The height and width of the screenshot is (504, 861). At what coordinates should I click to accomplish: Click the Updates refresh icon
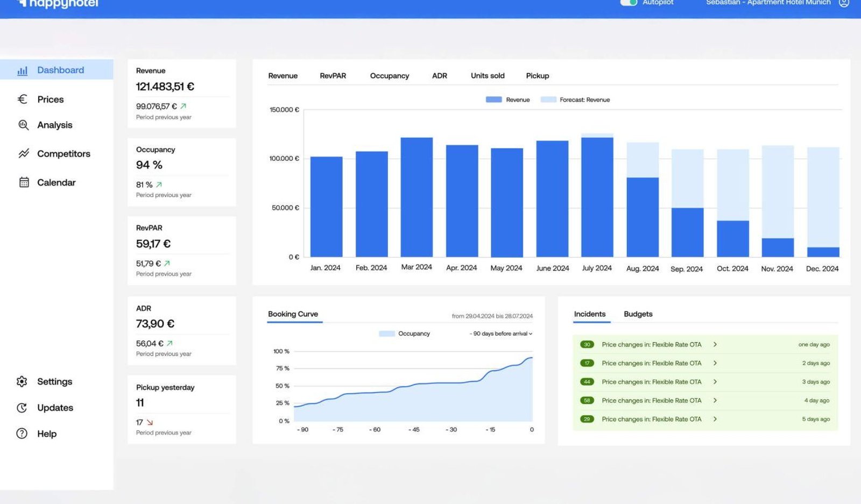[x=22, y=408]
